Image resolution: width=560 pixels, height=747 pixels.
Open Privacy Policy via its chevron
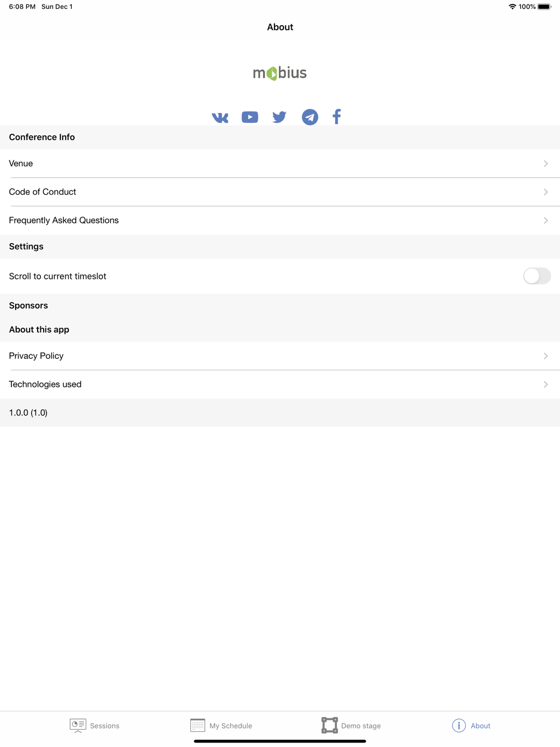click(545, 356)
